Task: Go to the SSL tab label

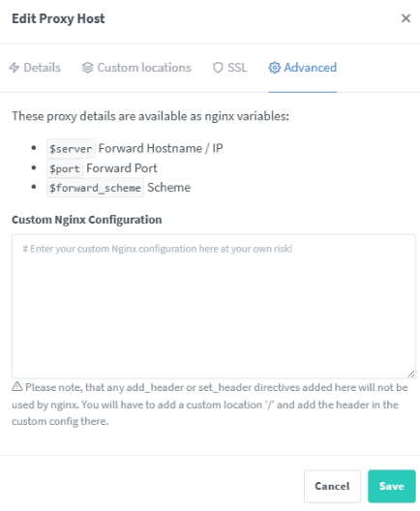Action: point(237,68)
